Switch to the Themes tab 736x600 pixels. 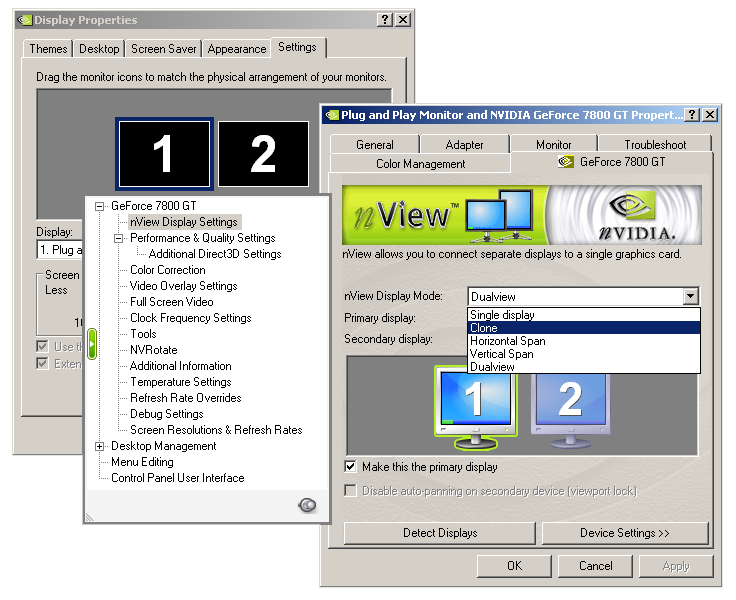pos(48,49)
